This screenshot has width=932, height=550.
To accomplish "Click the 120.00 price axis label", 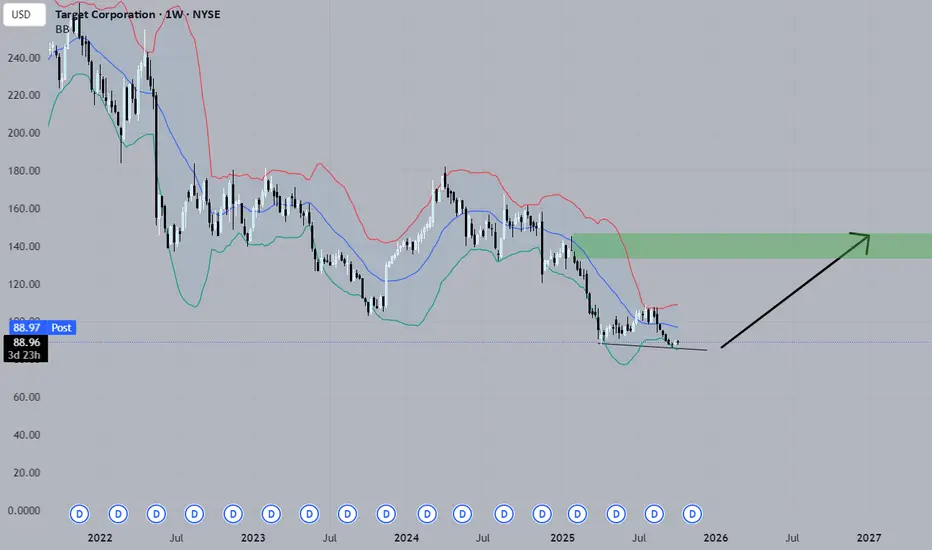I will (x=24, y=284).
